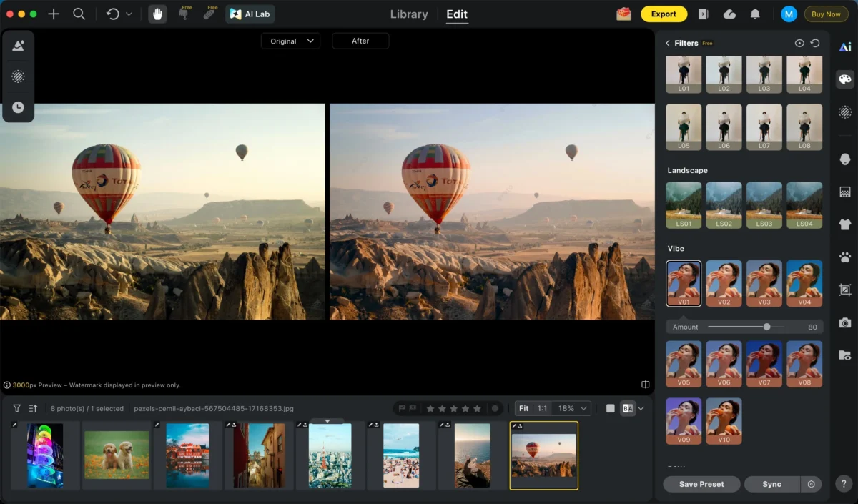Open the AI Lab panel

250,14
